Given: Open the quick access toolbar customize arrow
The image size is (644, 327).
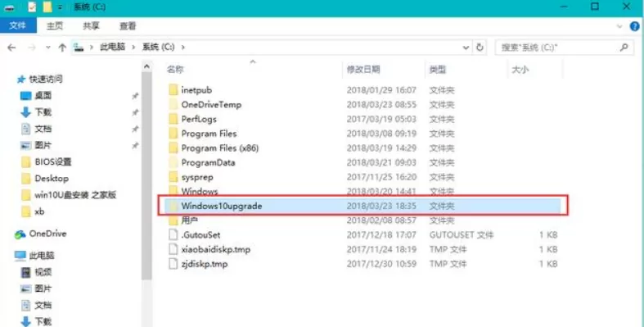Looking at the screenshot, I should 60,7.
